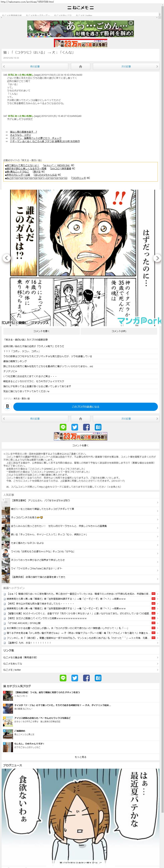Click chevron on 【画像多数】台湾の猫村 row

157,579
